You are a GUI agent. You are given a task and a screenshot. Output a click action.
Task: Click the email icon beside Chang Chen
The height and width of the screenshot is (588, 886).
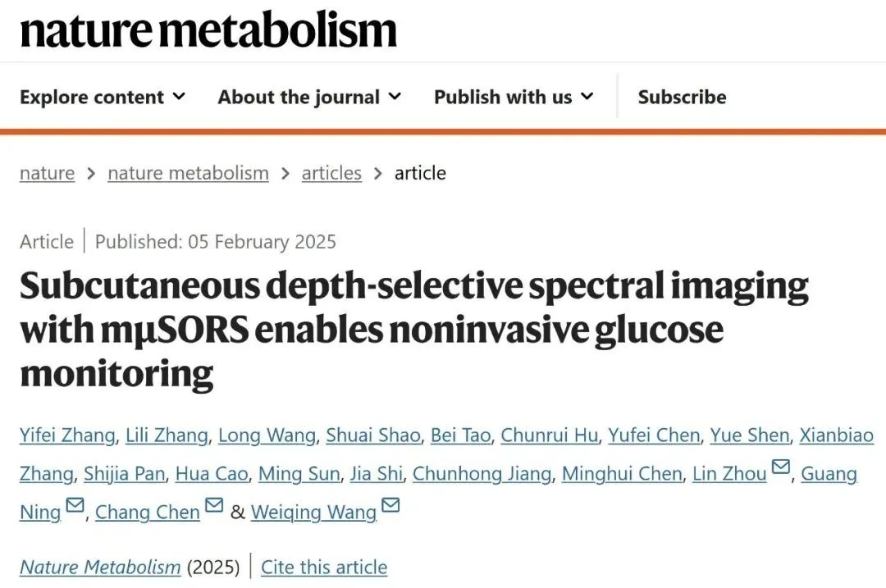tap(214, 506)
